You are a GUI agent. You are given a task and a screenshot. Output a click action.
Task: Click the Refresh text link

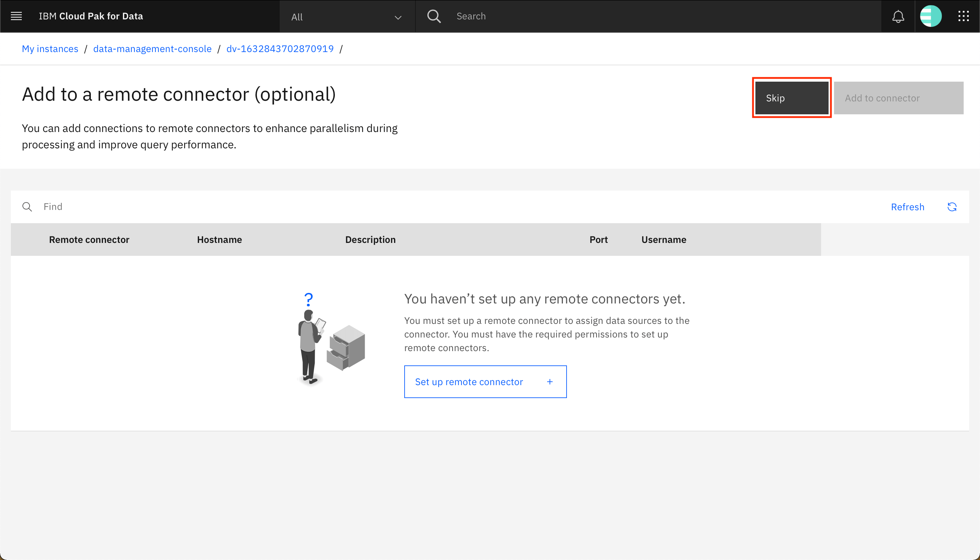tap(907, 207)
